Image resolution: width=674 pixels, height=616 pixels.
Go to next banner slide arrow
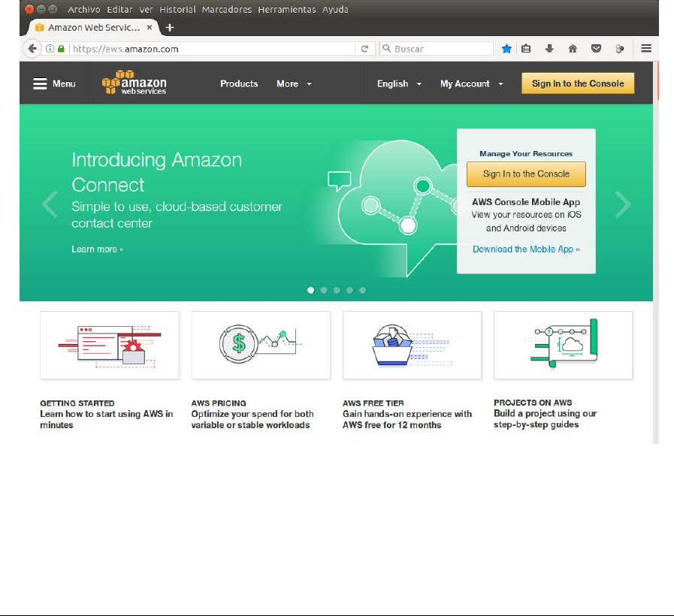(x=623, y=204)
